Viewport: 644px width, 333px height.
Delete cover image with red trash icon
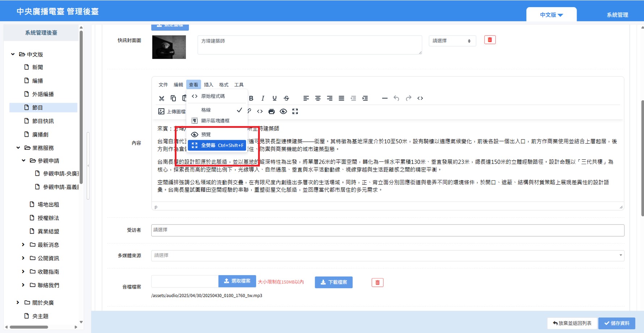(x=490, y=40)
